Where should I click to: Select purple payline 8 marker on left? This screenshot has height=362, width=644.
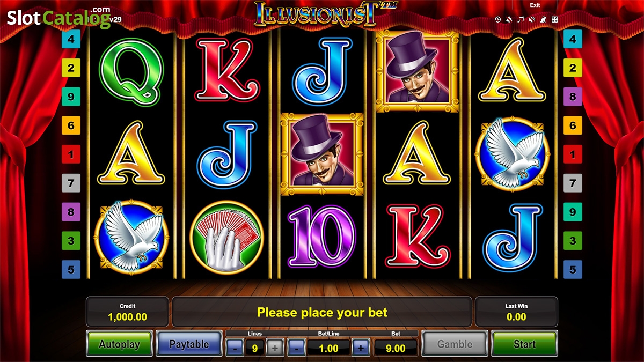click(71, 212)
